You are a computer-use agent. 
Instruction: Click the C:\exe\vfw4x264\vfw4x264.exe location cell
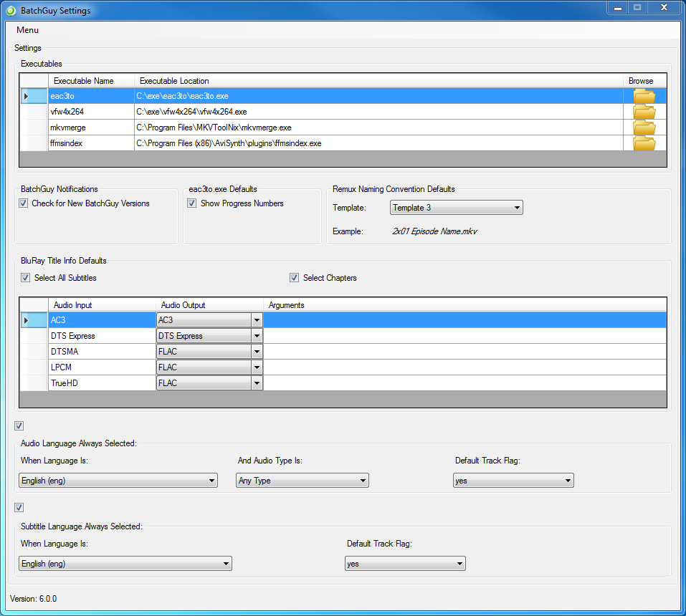tap(379, 112)
